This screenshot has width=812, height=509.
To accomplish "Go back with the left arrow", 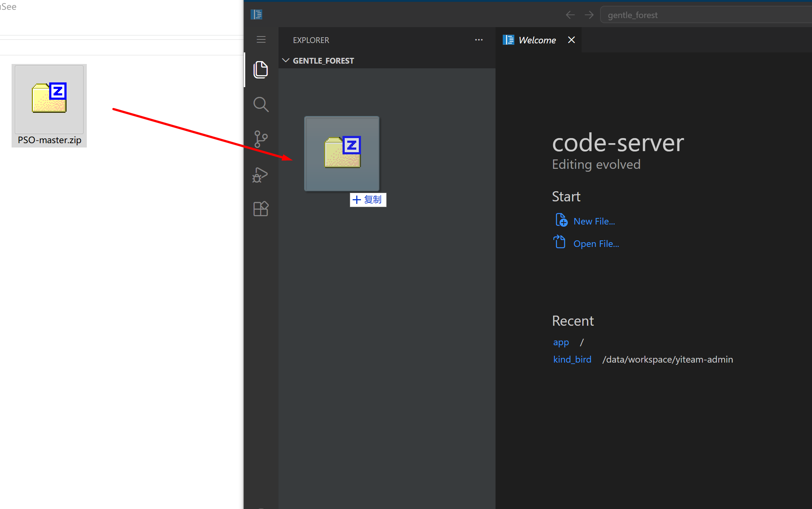I will [570, 15].
